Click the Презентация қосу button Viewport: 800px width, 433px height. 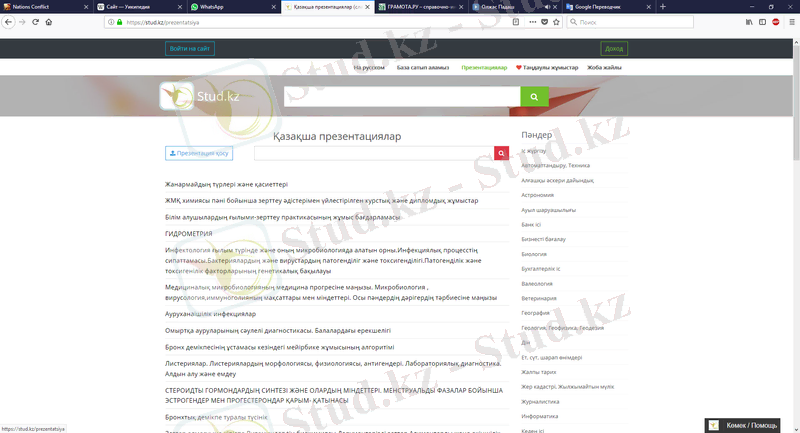click(199, 153)
